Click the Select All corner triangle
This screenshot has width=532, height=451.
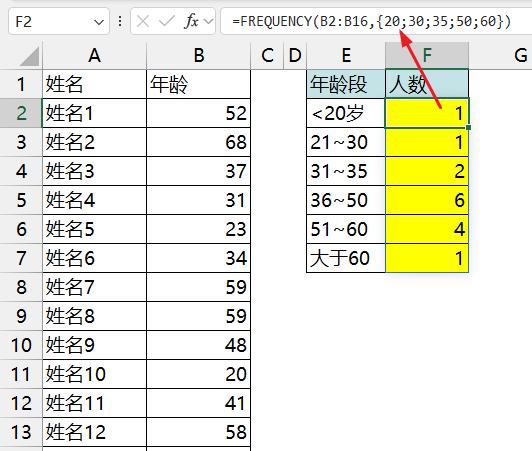tap(30, 56)
